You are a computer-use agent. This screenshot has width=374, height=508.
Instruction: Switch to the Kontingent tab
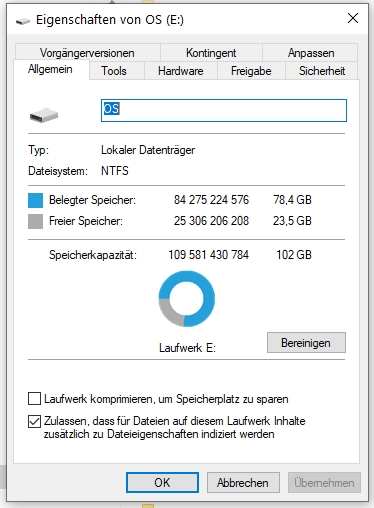coord(211,53)
